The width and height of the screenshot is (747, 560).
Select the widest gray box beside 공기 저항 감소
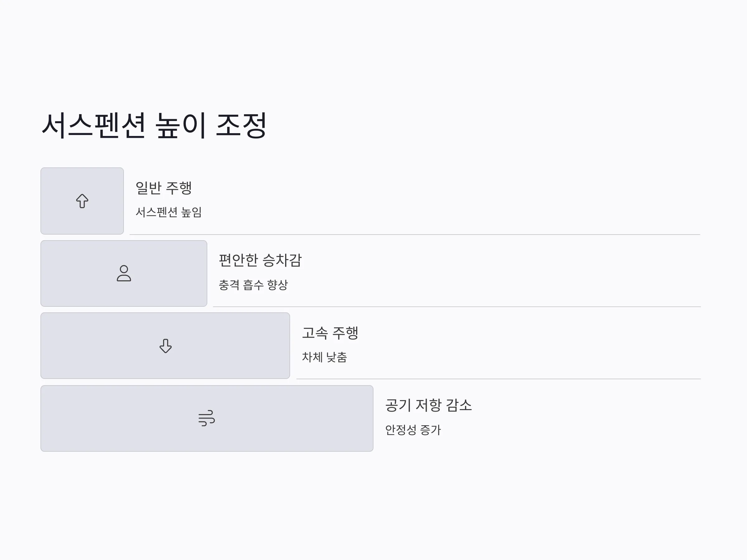207,418
